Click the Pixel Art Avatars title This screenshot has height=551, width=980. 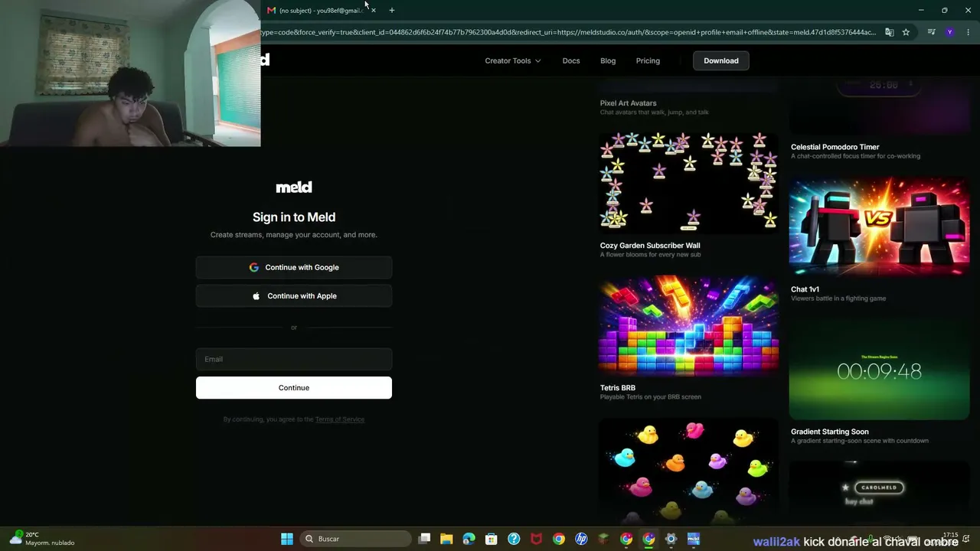[x=629, y=103]
